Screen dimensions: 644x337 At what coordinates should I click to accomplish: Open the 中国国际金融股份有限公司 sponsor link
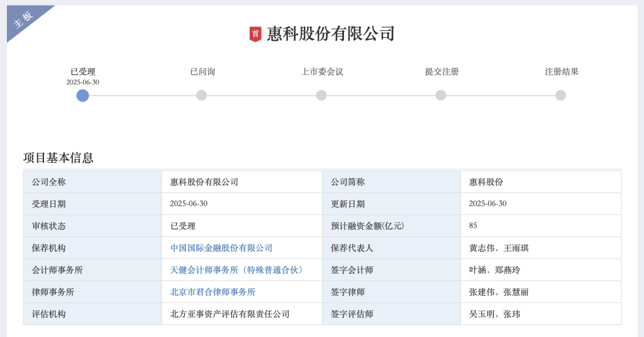[221, 248]
